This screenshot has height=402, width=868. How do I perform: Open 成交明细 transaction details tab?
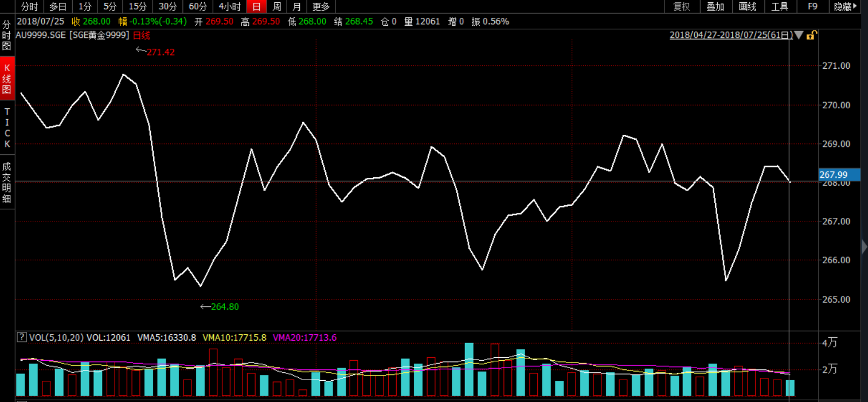7,182
